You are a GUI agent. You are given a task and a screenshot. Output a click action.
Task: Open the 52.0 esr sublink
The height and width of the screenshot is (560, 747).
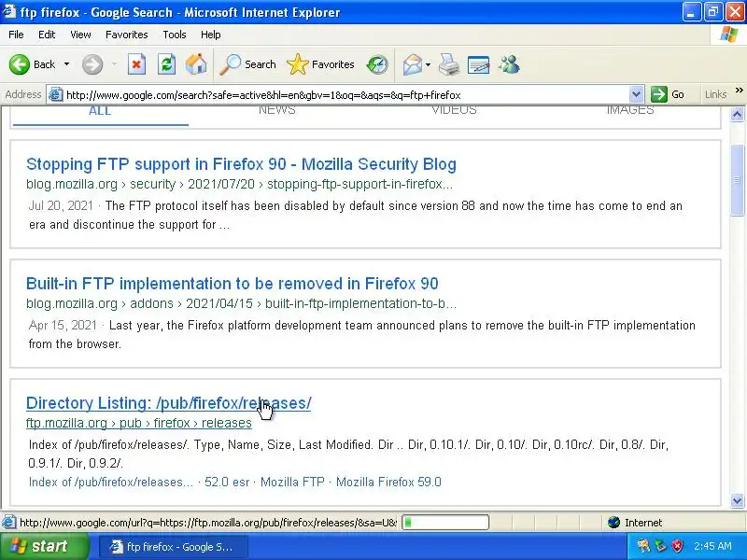coord(227,482)
